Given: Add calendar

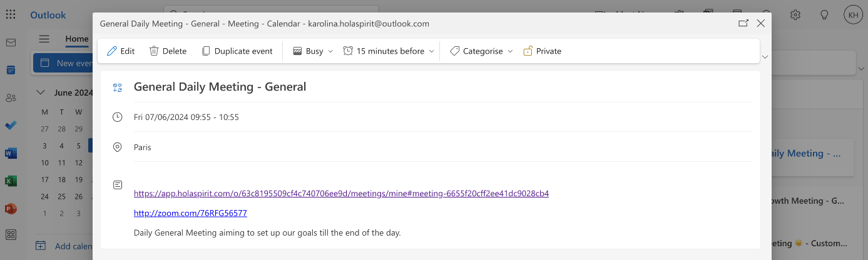Looking at the screenshot, I should click(x=64, y=246).
